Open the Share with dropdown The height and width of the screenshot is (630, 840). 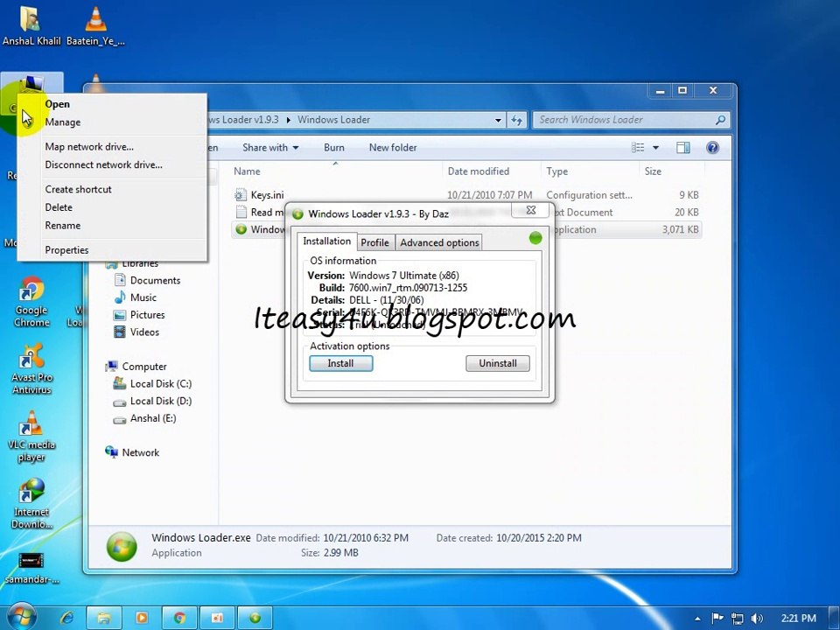270,147
